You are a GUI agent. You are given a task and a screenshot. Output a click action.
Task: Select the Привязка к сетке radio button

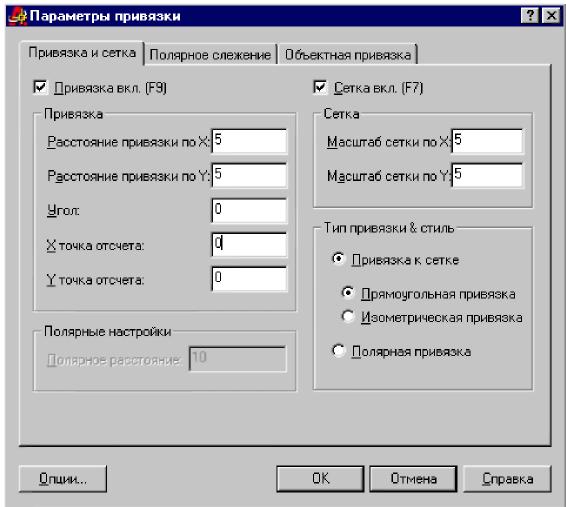click(x=338, y=259)
